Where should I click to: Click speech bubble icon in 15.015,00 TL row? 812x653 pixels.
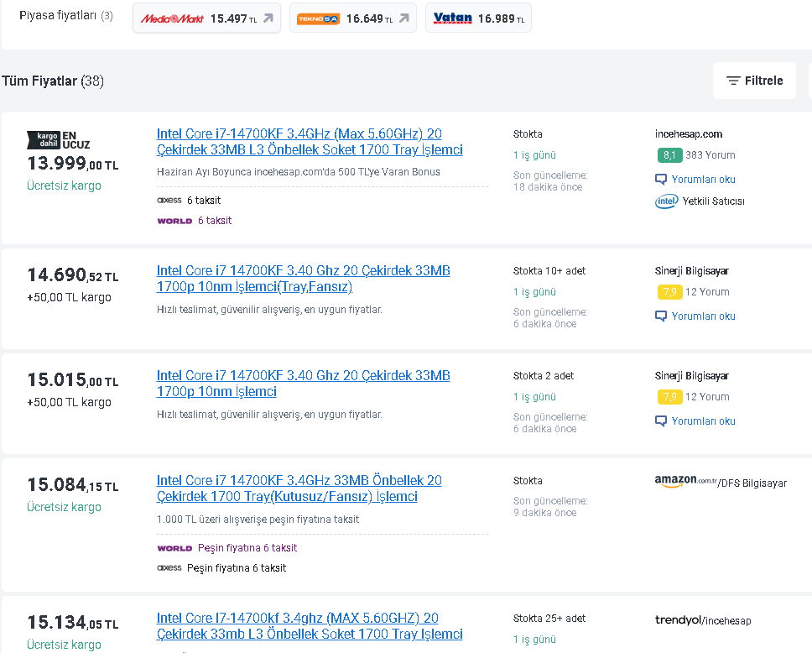(x=661, y=421)
